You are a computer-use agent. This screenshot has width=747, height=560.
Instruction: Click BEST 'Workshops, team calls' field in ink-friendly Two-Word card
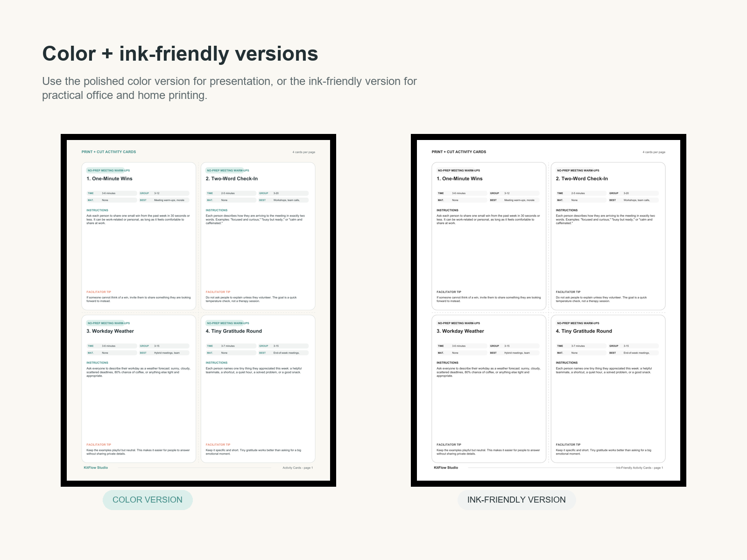click(x=633, y=200)
